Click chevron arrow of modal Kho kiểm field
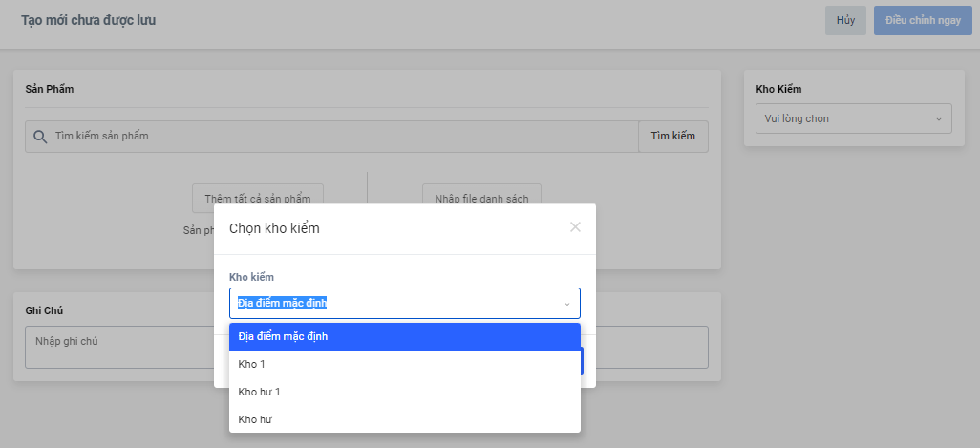The image size is (980, 448). tap(566, 304)
